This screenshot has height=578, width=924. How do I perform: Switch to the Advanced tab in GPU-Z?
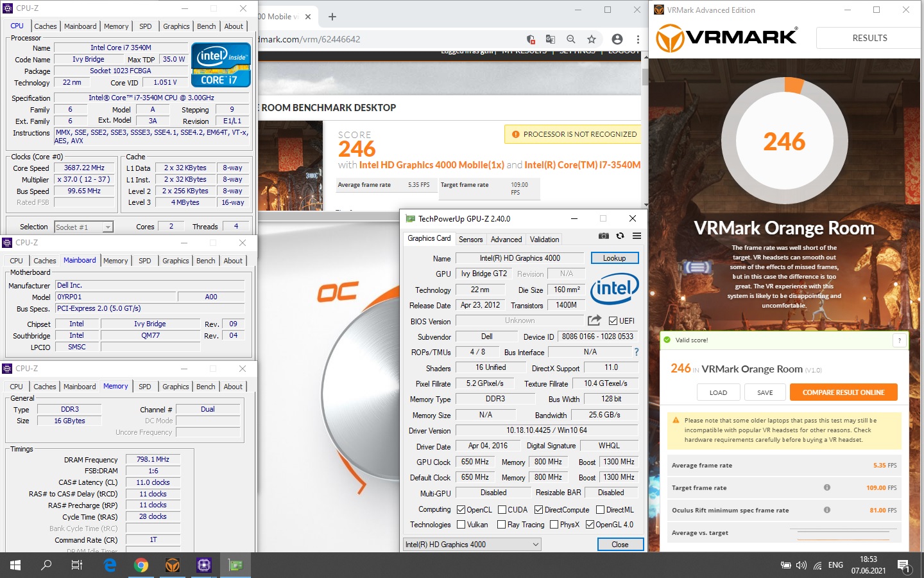pos(506,239)
